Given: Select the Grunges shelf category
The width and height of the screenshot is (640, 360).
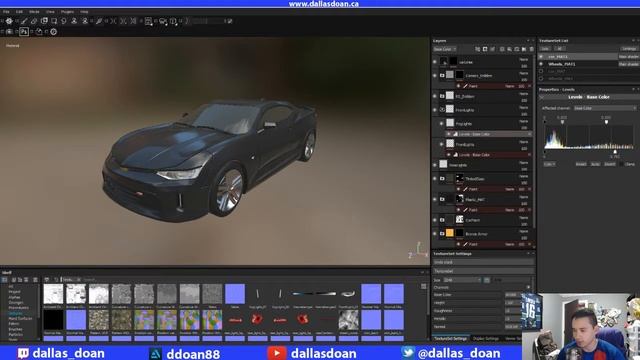Looking at the screenshot, I should [x=16, y=302].
